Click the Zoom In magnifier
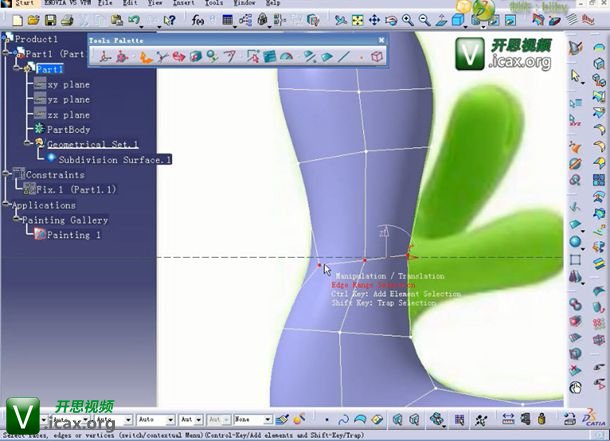The height and width of the screenshot is (441, 610). coord(407,20)
